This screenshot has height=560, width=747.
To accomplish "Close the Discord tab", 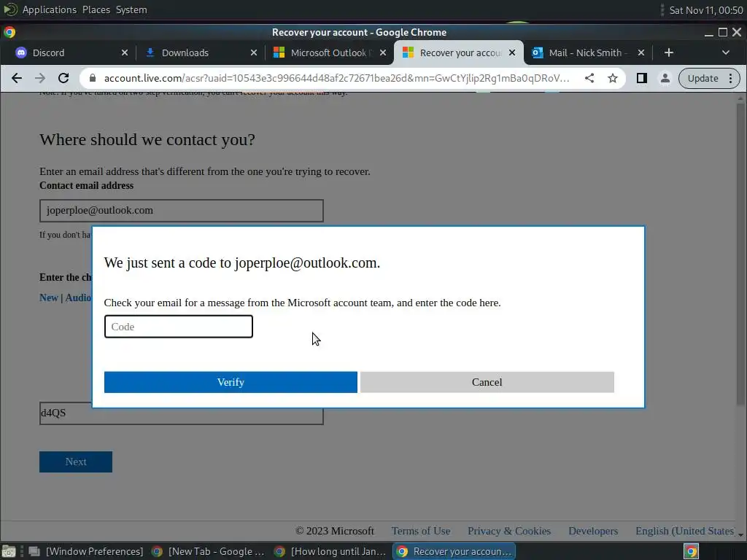I will (x=124, y=52).
